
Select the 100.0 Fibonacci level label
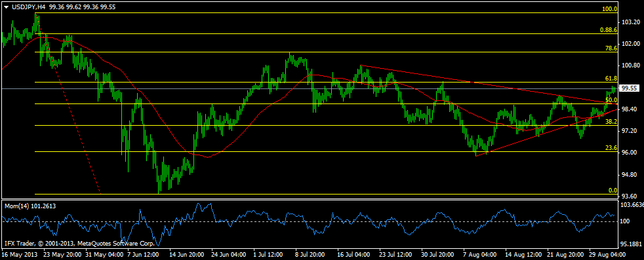[609, 9]
